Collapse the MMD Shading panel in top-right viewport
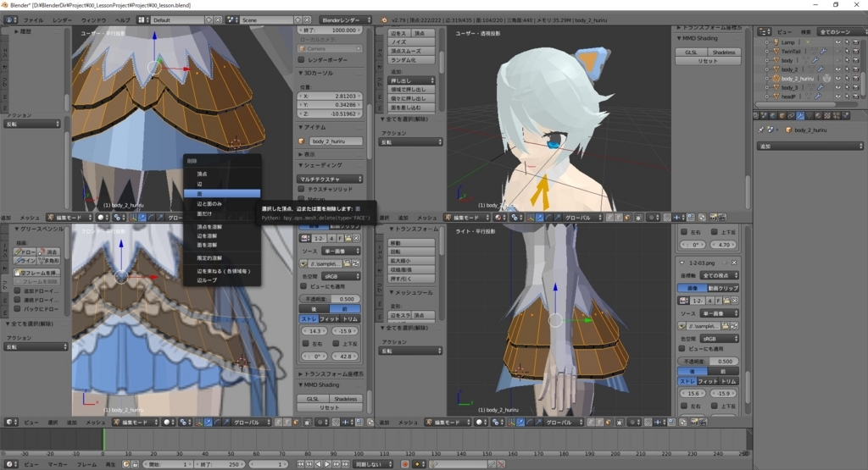This screenshot has height=470, width=868. 698,38
